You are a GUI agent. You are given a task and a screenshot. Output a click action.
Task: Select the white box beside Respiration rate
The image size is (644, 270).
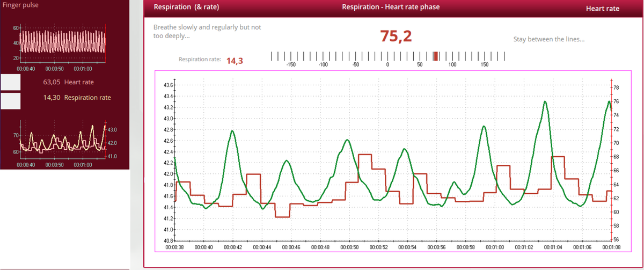tap(10, 101)
